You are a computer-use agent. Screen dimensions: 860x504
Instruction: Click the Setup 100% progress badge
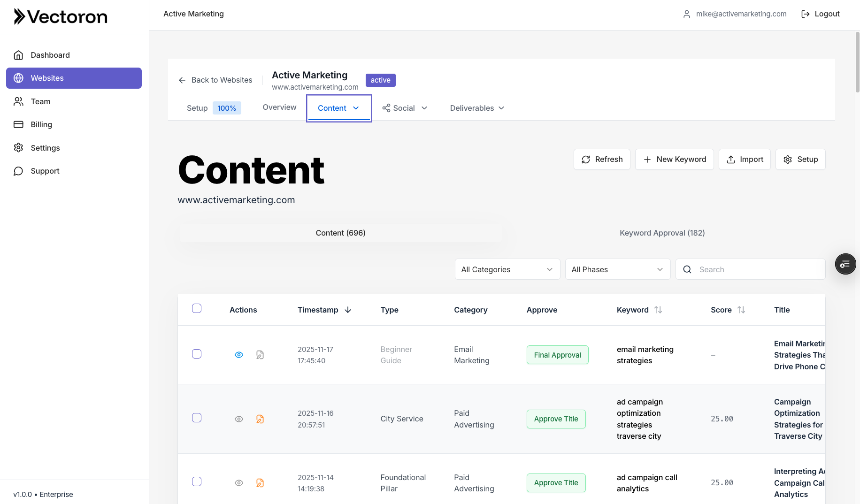(227, 108)
